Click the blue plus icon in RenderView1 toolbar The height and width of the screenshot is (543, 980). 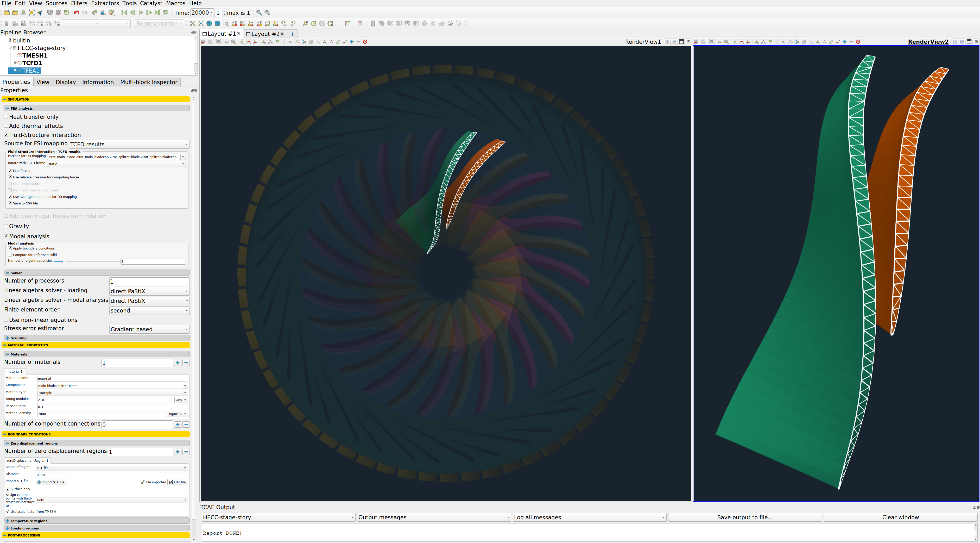(351, 42)
